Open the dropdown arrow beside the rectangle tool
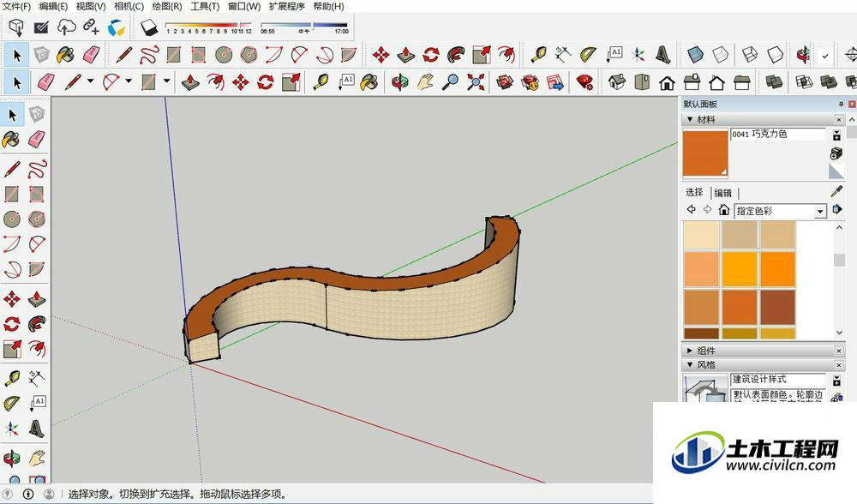Image resolution: width=857 pixels, height=504 pixels. pyautogui.click(x=167, y=81)
